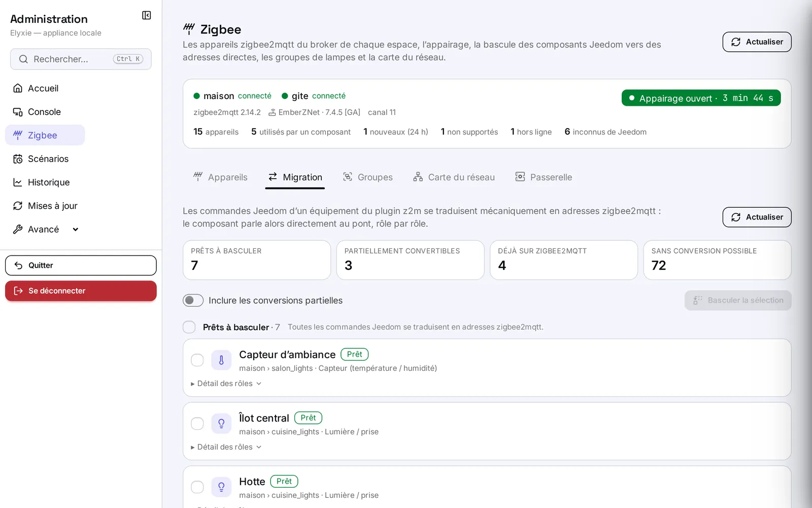The image size is (812, 508).
Task: Click the thermometer icon of Capteur d'ambiance
Action: tap(221, 360)
